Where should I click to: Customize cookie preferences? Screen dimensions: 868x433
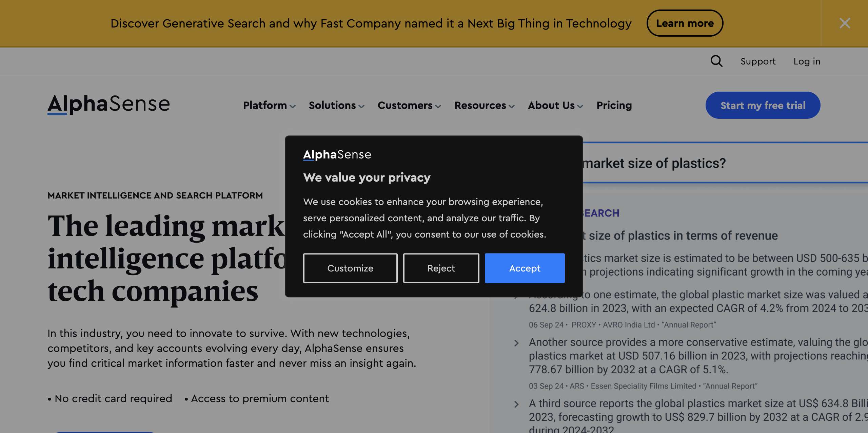350,268
